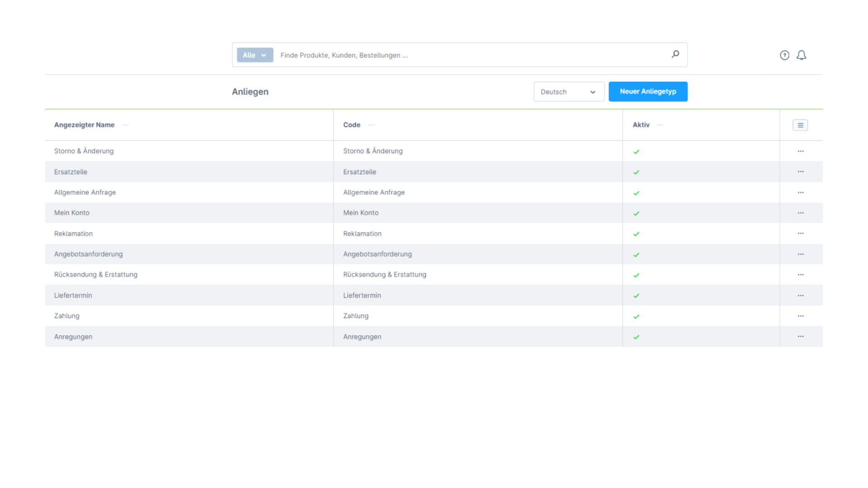
Task: Click active checkmark for Anregungen
Action: click(636, 337)
